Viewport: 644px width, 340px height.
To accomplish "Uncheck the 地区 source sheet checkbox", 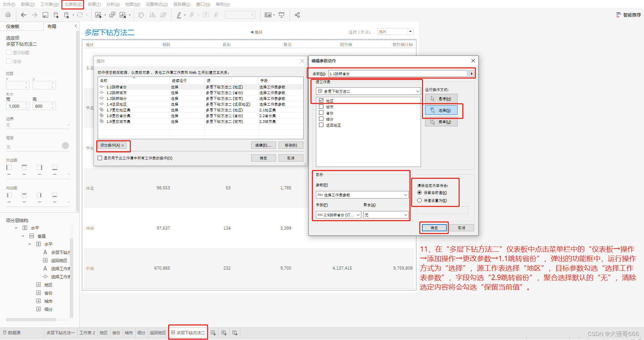I will [x=321, y=101].
